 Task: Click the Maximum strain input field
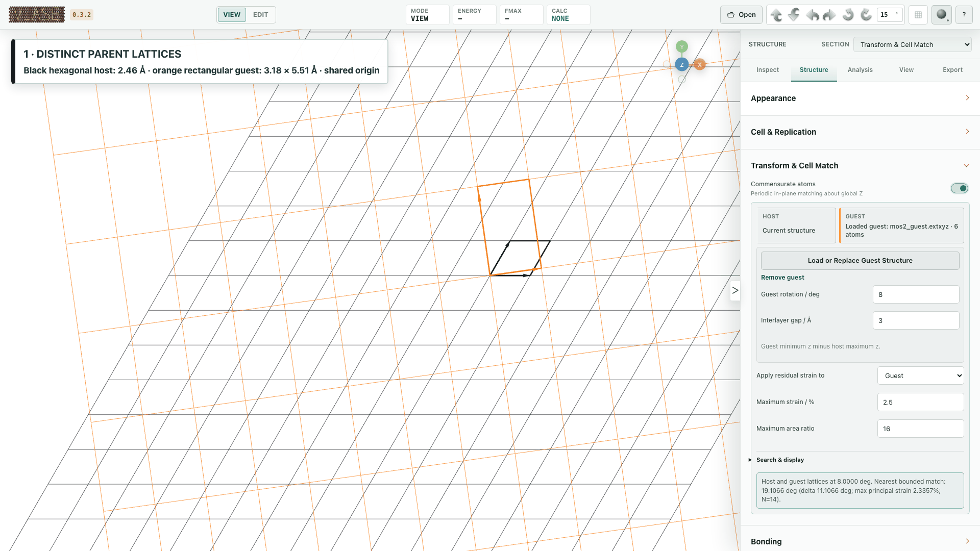(921, 402)
